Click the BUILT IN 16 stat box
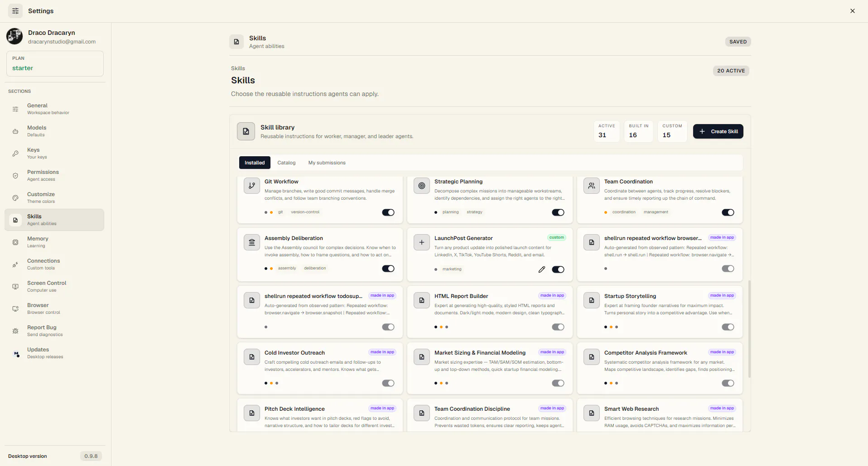This screenshot has width=868, height=466. click(639, 131)
